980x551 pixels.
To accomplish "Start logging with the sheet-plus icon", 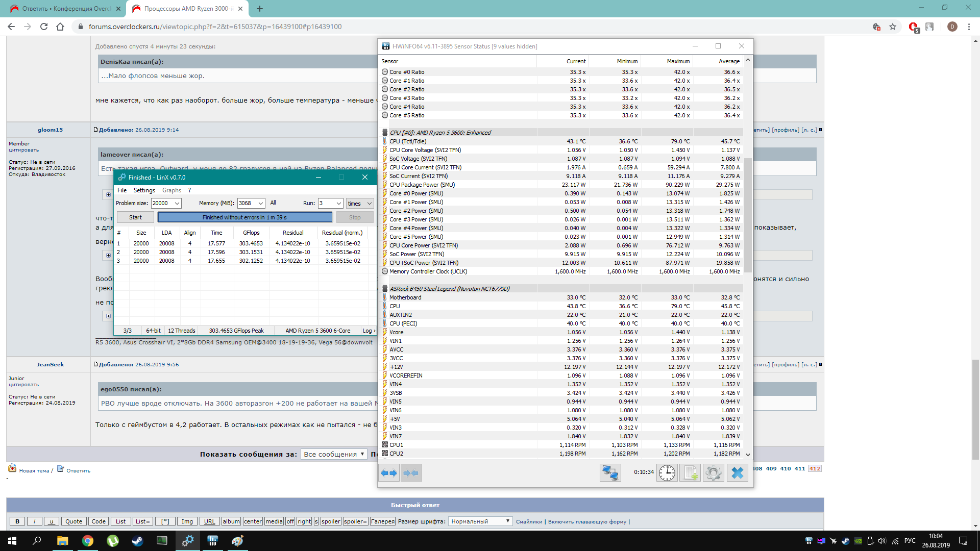I will tap(690, 473).
